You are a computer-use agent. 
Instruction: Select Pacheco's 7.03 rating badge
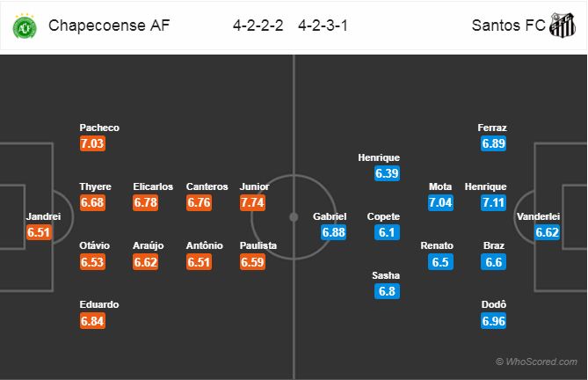[92, 143]
